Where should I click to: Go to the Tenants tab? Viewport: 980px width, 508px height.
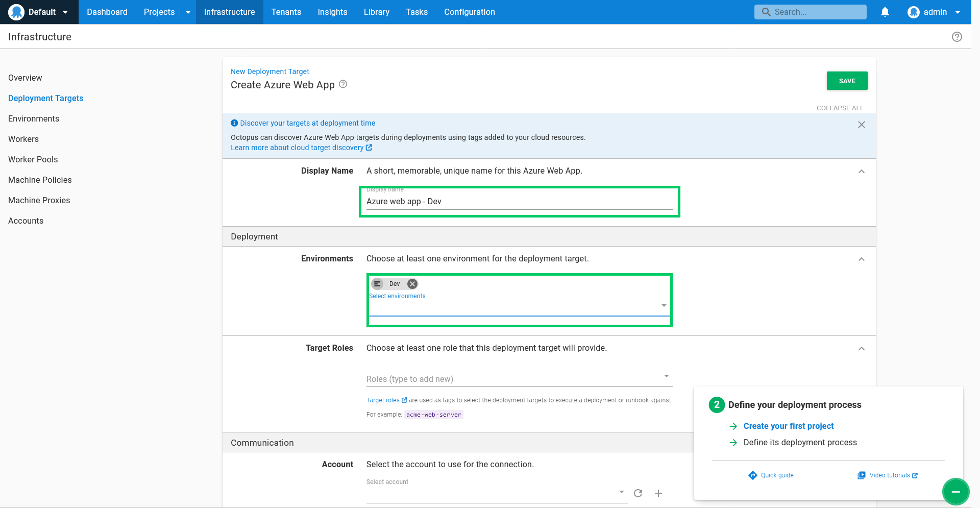(x=286, y=12)
